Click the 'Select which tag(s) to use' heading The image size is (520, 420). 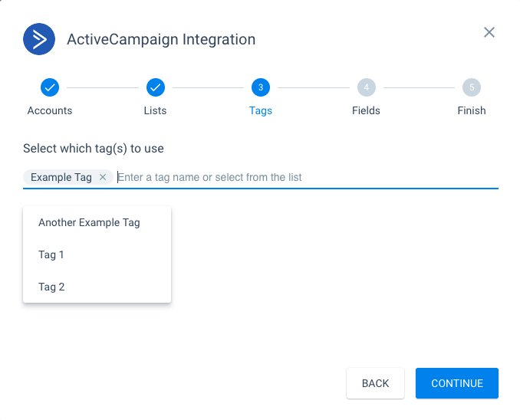tap(94, 149)
